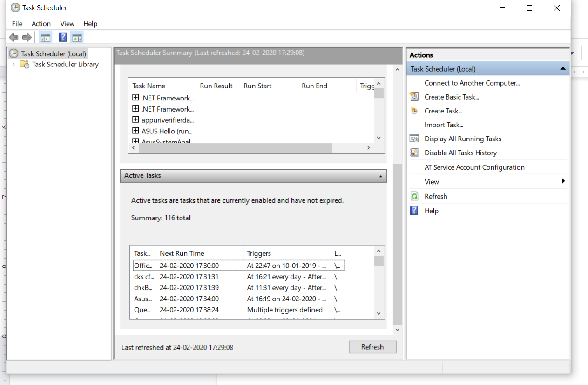Toggle the console tree visibility toolbar icon
The image size is (588, 385).
pyautogui.click(x=45, y=37)
